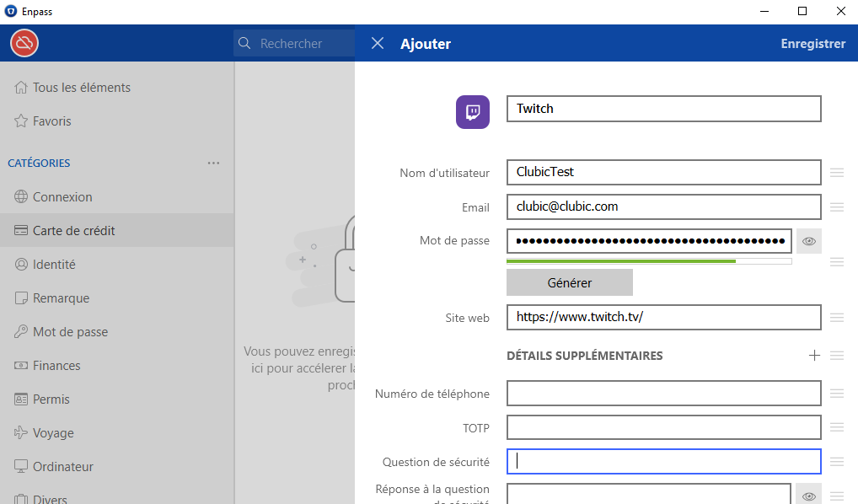Click the key icon beside Mot de passe category
The height and width of the screenshot is (504, 858).
click(x=21, y=331)
